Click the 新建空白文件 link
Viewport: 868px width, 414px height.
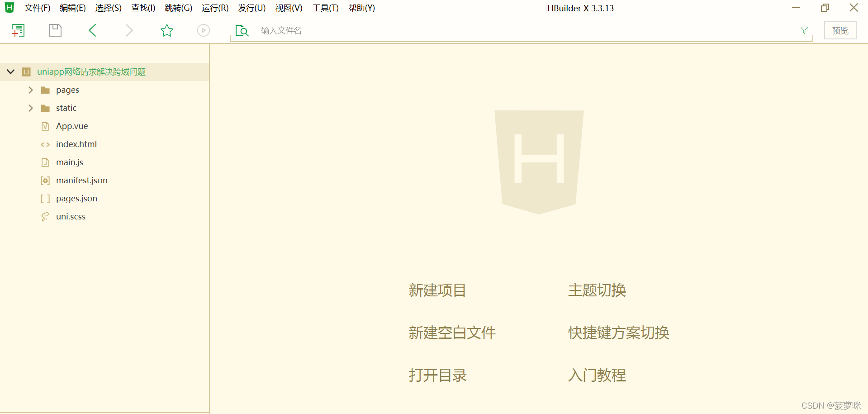(452, 333)
